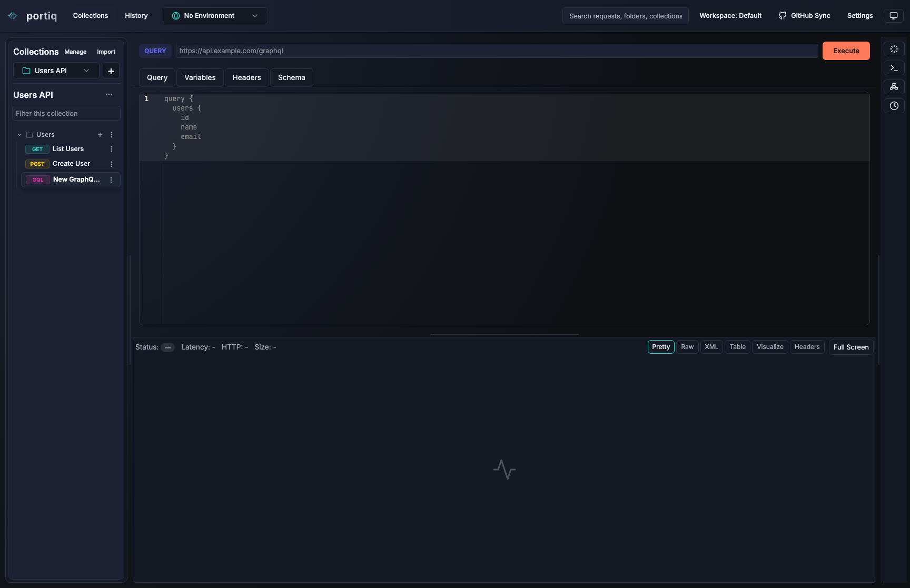Open options menu for List Users request
Image resolution: width=910 pixels, height=588 pixels.
112,149
